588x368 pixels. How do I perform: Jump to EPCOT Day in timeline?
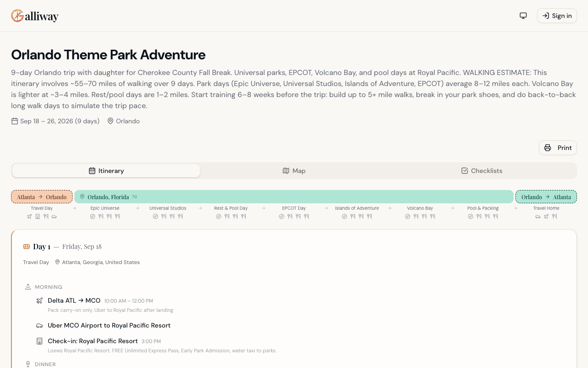pyautogui.click(x=294, y=208)
